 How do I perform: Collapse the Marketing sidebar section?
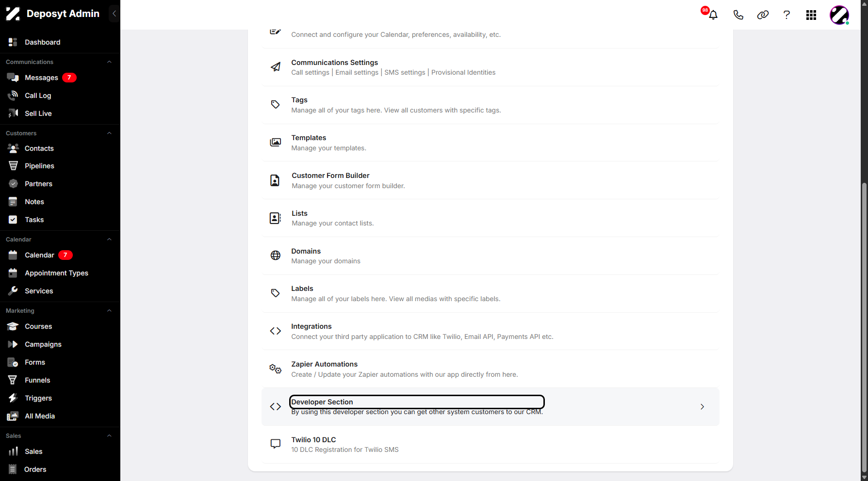click(109, 311)
